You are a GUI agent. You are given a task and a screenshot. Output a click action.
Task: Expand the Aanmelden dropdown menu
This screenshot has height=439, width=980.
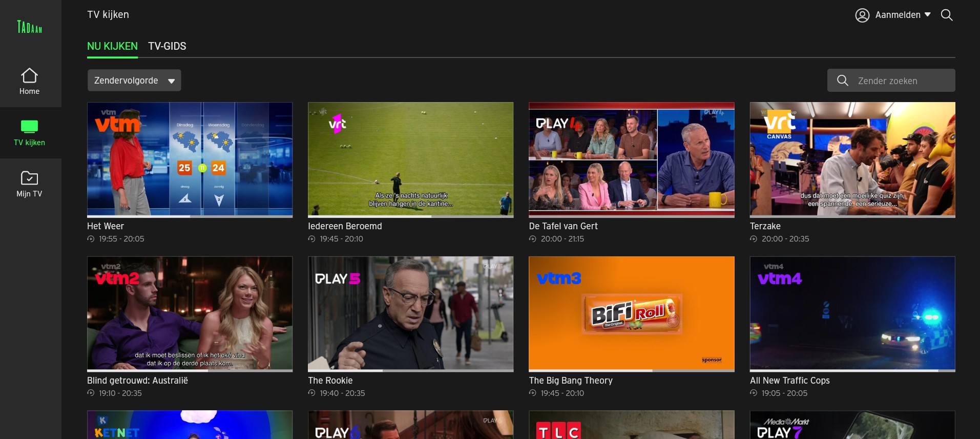coord(927,15)
